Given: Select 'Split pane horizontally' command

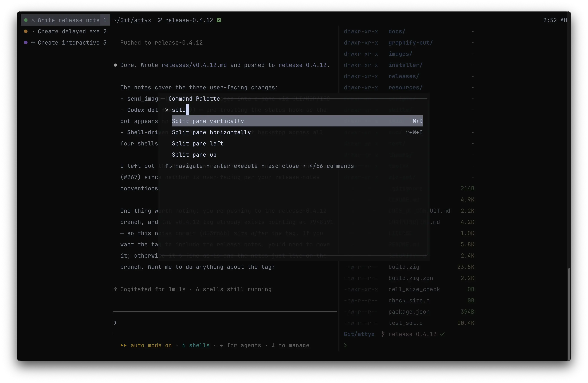Looking at the screenshot, I should point(297,132).
